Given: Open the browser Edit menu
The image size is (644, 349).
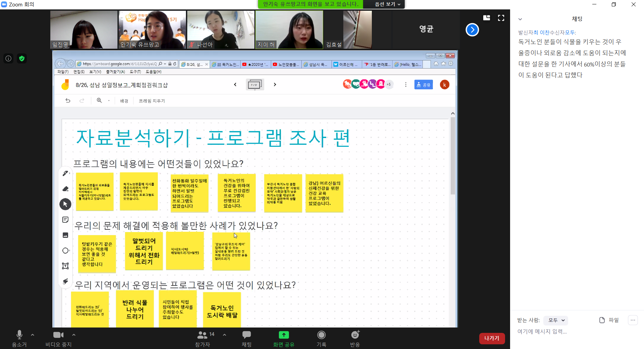Looking at the screenshot, I should (79, 72).
